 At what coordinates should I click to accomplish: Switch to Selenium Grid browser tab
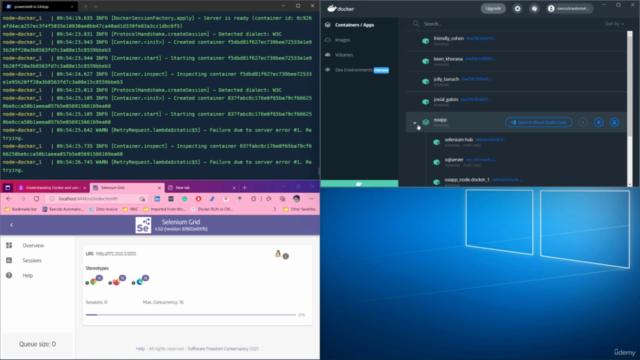127,188
